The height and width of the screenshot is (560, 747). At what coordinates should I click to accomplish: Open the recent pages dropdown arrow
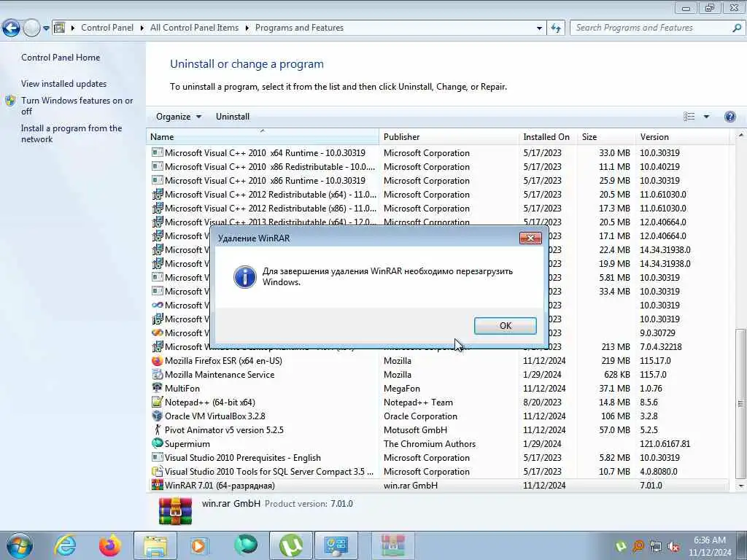(46, 28)
